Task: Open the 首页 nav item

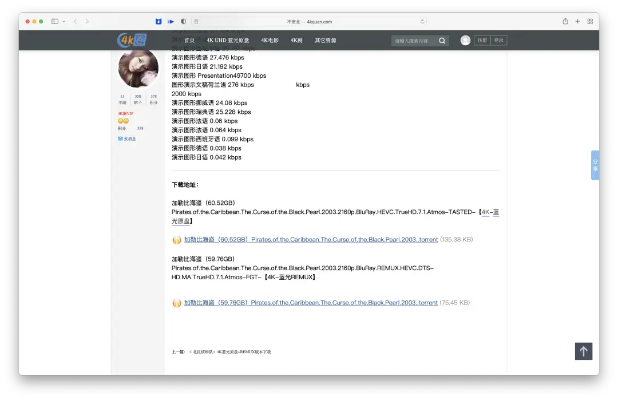Action: click(x=190, y=40)
